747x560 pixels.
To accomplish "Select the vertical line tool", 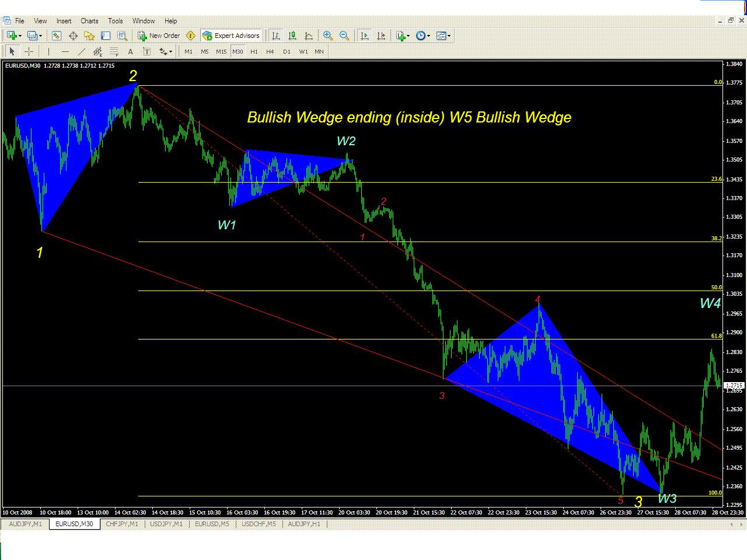I will pos(48,51).
